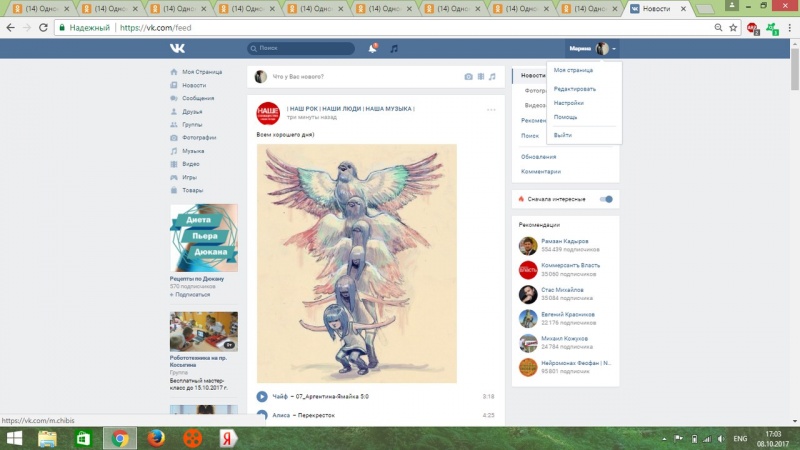The height and width of the screenshot is (450, 800).
Task: Open the bird artwork image in post
Action: [357, 263]
